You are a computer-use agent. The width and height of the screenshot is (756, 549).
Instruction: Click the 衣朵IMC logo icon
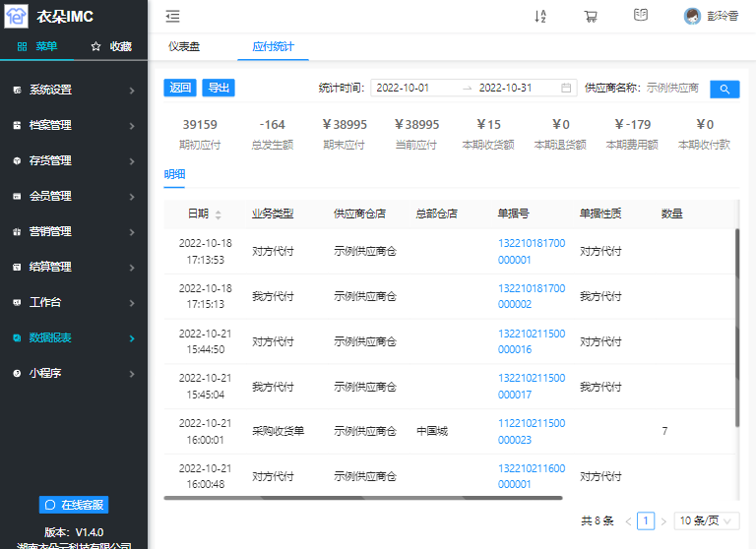[x=16, y=16]
